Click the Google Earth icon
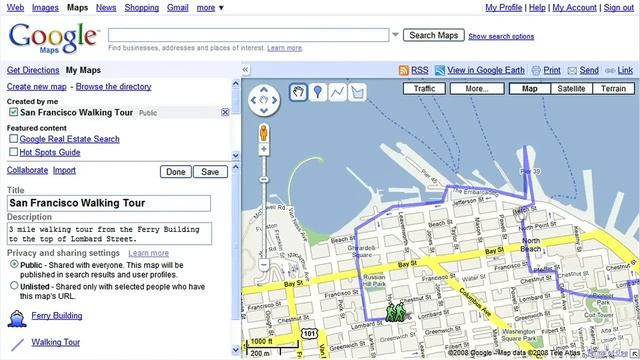 440,71
